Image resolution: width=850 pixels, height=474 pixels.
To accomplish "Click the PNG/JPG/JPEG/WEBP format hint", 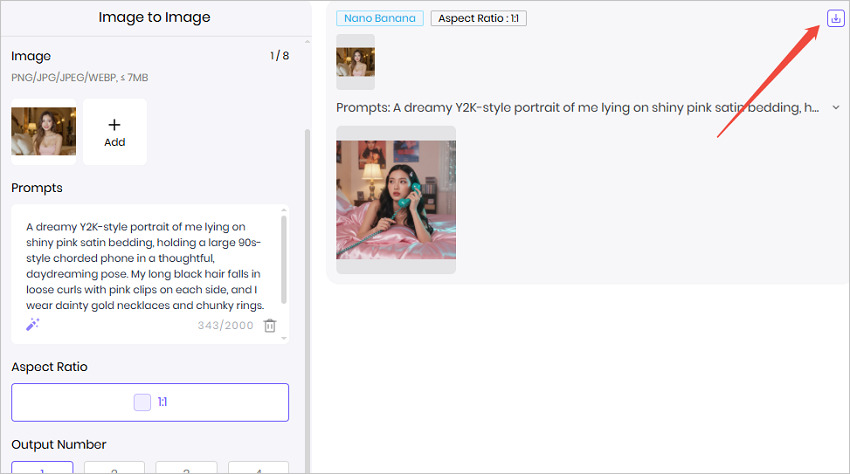I will (80, 78).
